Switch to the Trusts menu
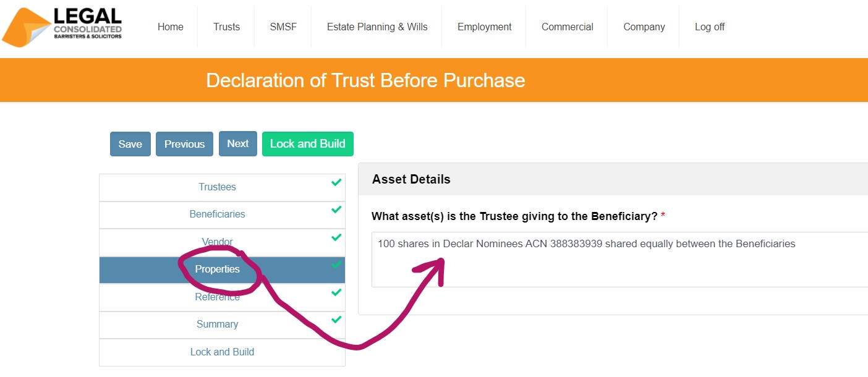The width and height of the screenshot is (868, 377). pyautogui.click(x=226, y=27)
